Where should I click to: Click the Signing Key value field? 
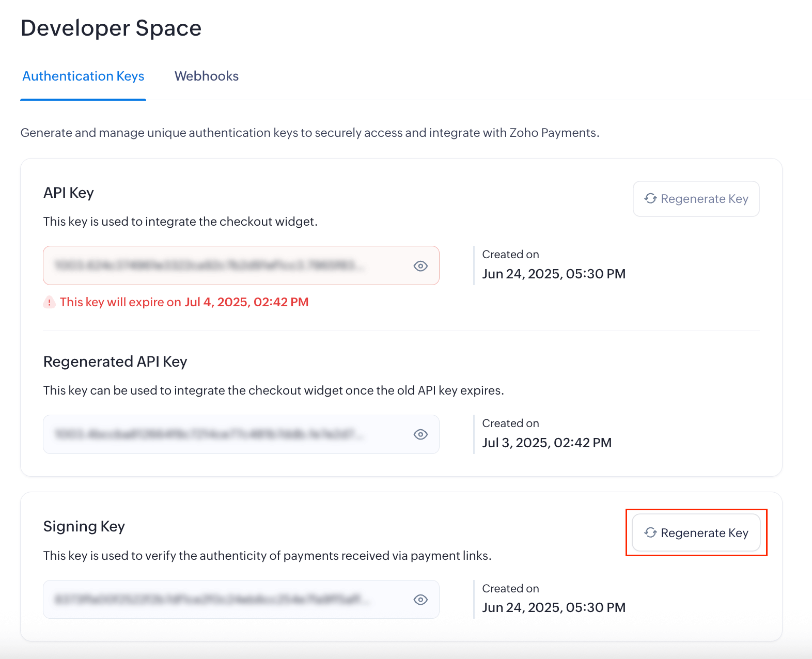point(227,600)
